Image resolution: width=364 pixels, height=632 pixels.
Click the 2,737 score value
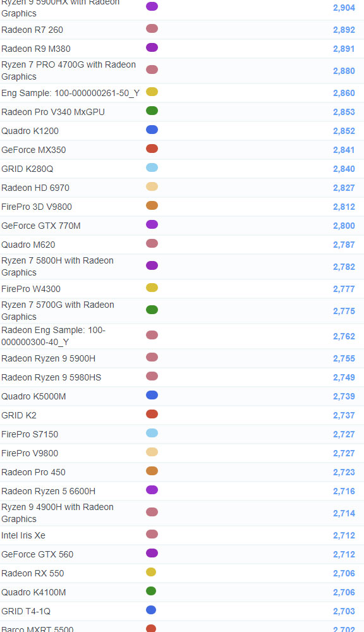(x=344, y=416)
